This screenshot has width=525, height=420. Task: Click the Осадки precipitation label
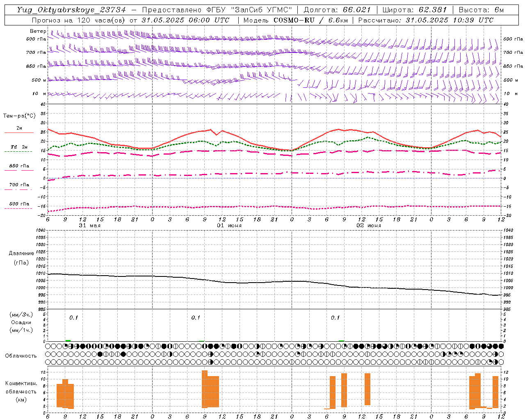tap(21, 322)
